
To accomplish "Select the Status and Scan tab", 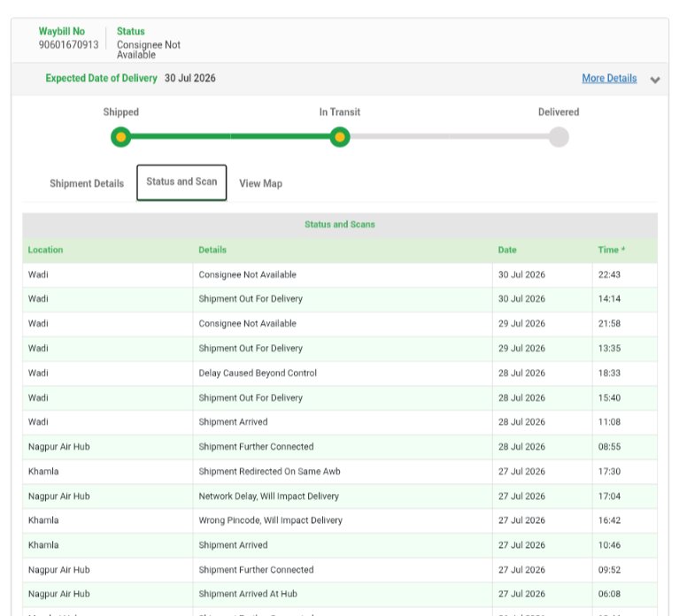I will [181, 182].
